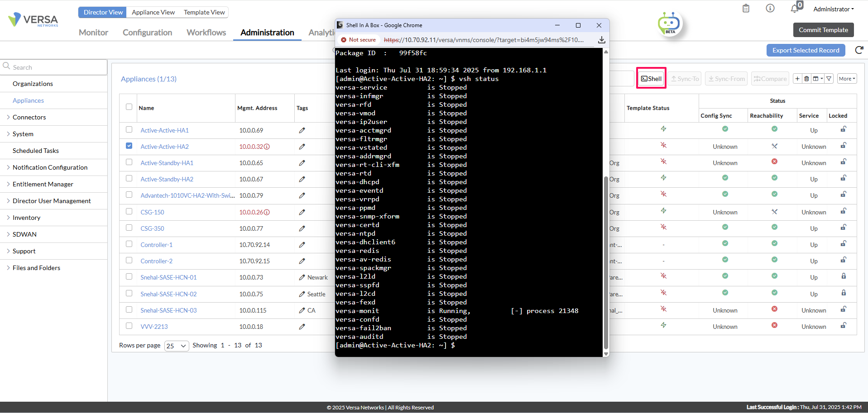The image size is (868, 413).
Task: Click the template status icon for Active-Standby-HA2
Action: click(663, 178)
